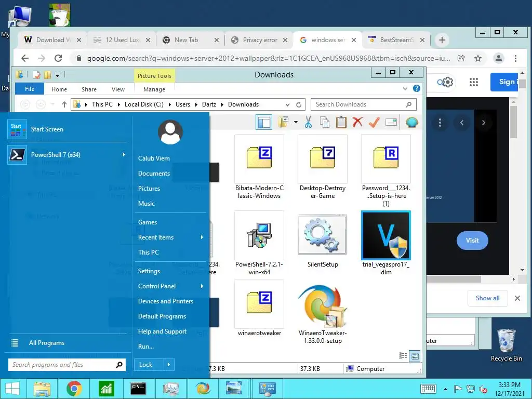Click the folder-with-checkbox toolbar icon
This screenshot has height=399, width=532.
point(283,122)
